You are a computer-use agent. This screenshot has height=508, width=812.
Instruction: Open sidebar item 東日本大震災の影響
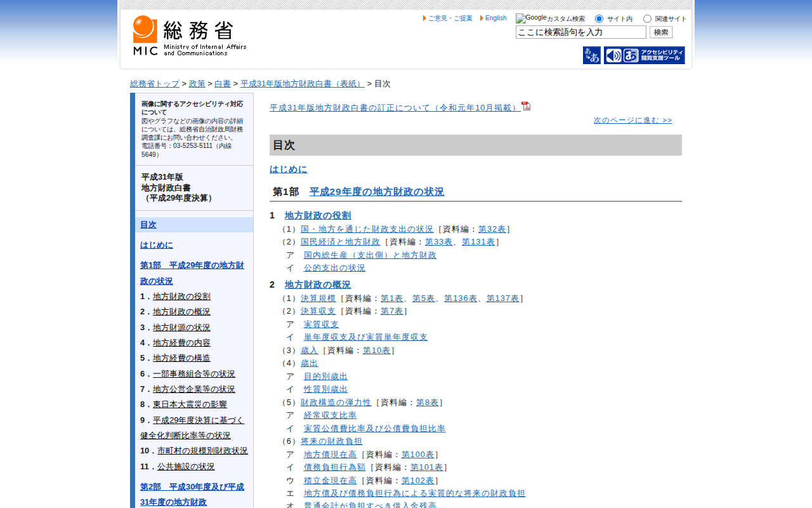[x=190, y=404]
